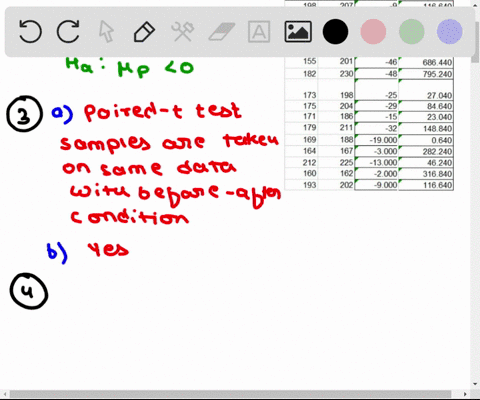Select table cell -9.000

[376, 185]
